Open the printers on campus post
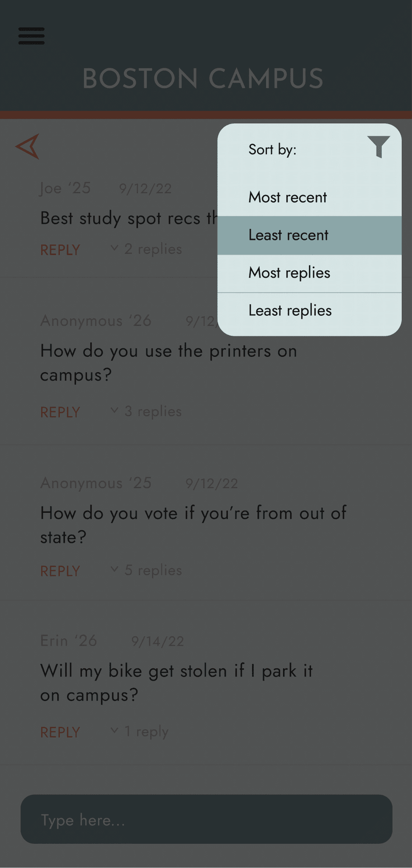The height and width of the screenshot is (868, 412). tap(169, 363)
